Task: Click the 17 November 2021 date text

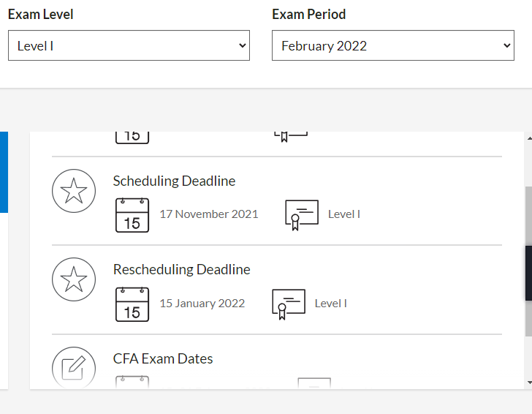Action: [209, 214]
